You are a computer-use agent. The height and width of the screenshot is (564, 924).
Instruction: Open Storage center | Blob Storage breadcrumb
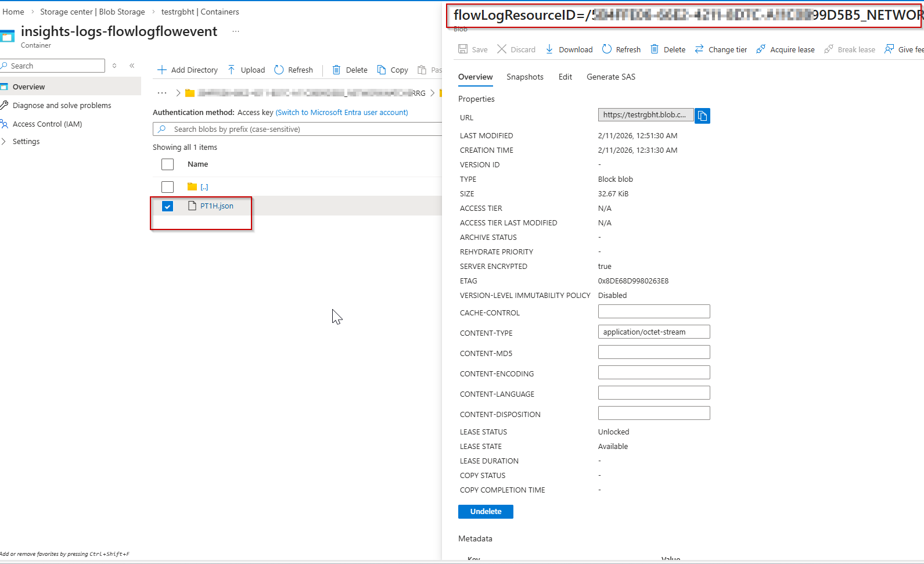(92, 12)
